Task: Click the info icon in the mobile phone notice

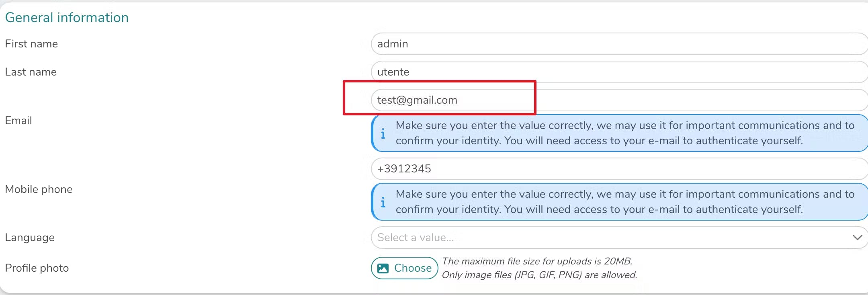Action: [x=383, y=202]
